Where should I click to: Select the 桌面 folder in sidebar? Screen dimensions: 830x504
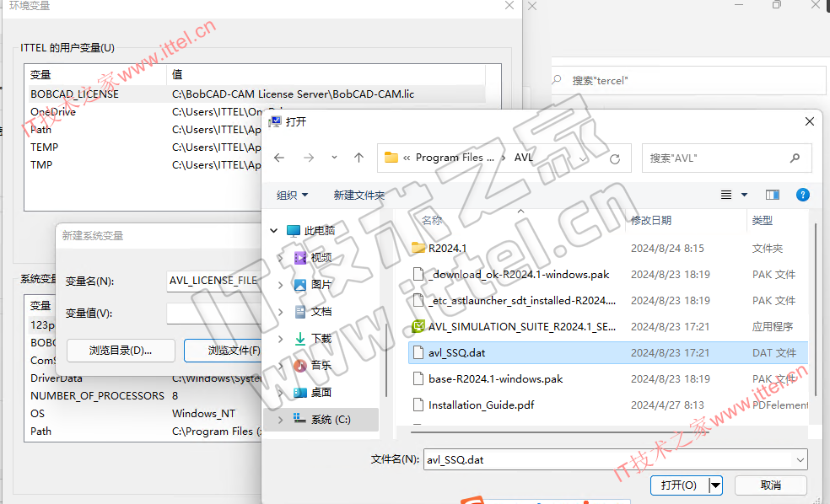[x=314, y=393]
